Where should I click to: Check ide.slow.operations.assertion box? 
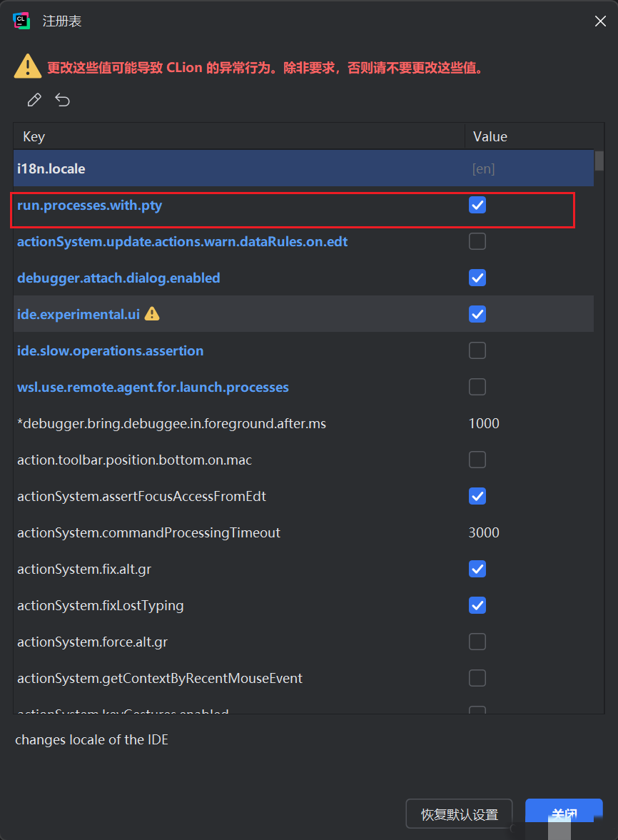coord(477,351)
